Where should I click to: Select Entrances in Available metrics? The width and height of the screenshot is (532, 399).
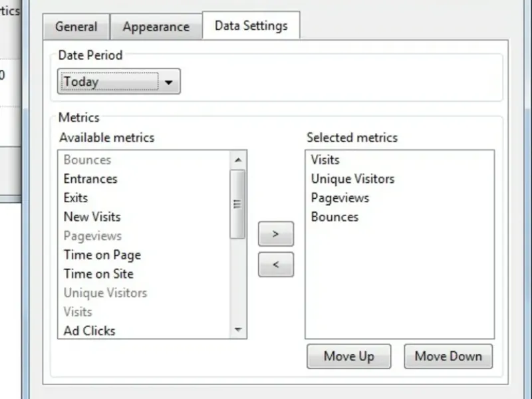pyautogui.click(x=90, y=179)
